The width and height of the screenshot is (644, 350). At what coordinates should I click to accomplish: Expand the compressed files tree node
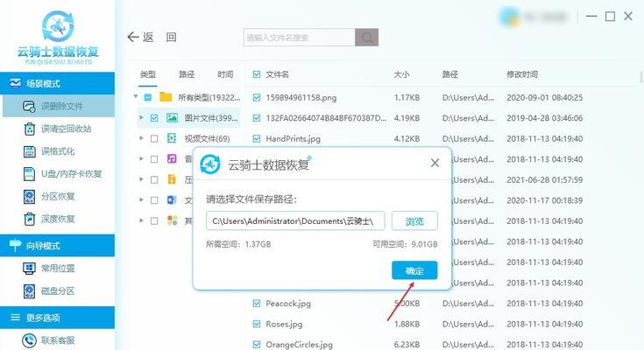pos(141,179)
